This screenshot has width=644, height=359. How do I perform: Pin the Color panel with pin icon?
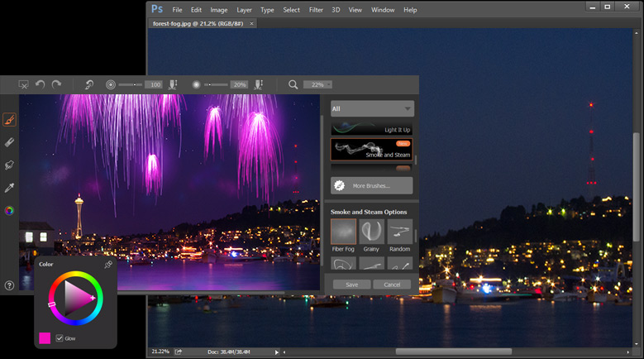pos(107,265)
